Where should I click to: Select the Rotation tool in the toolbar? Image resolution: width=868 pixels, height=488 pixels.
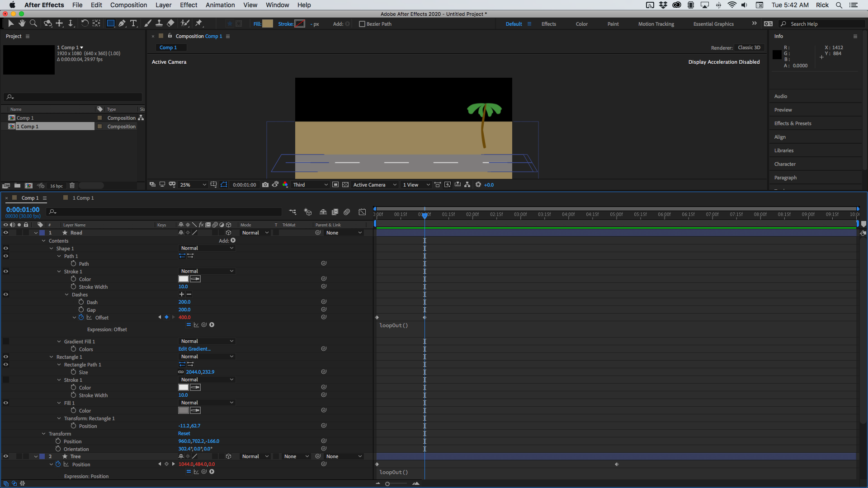pyautogui.click(x=85, y=23)
